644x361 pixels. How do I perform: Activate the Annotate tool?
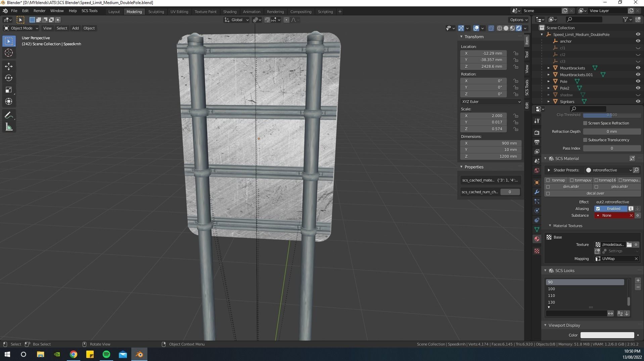9,115
